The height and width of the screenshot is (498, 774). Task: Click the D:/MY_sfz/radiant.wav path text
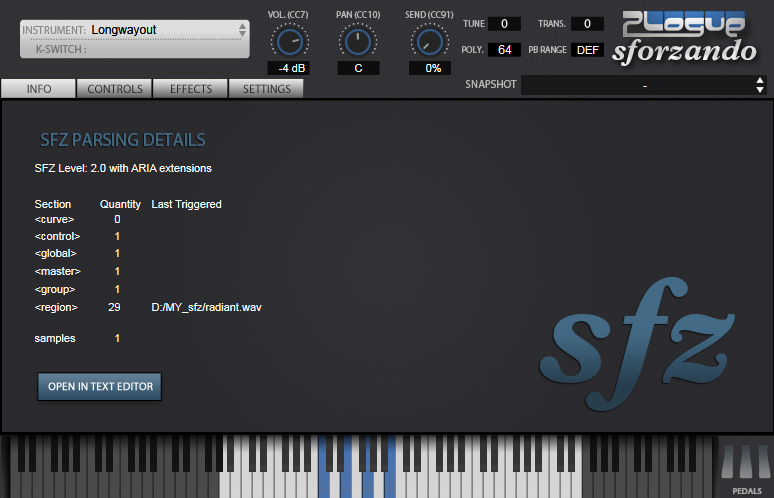point(206,307)
